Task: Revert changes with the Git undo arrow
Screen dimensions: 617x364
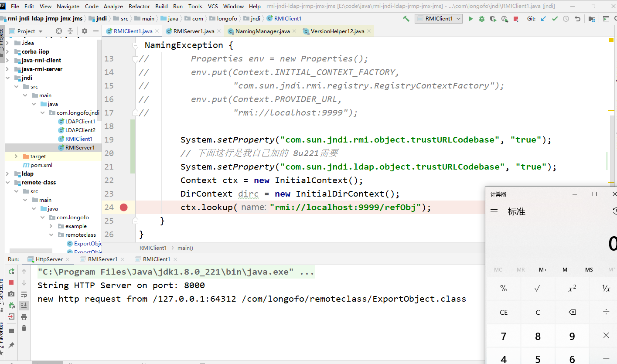Action: point(578,19)
